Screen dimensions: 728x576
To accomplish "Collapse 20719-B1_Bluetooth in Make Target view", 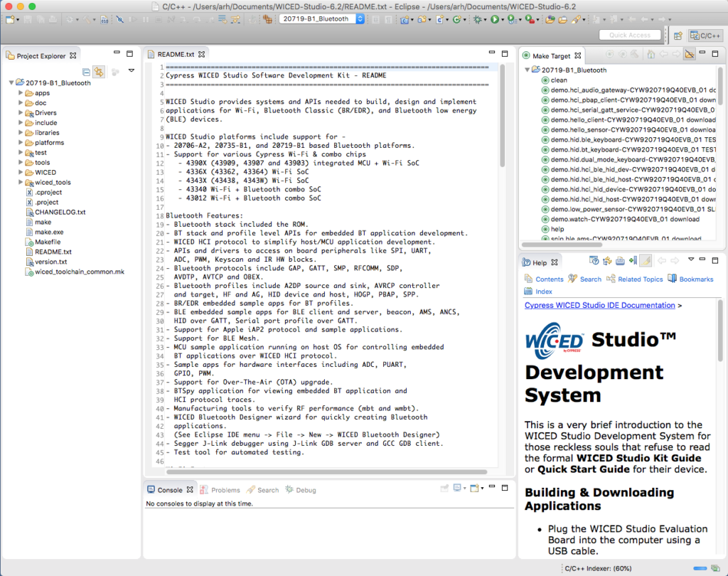I will pos(528,70).
